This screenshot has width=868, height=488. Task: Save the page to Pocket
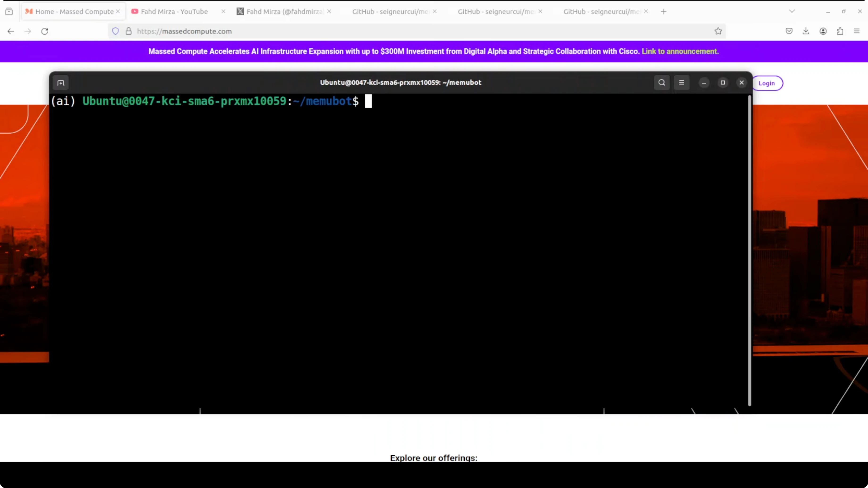pos(789,31)
